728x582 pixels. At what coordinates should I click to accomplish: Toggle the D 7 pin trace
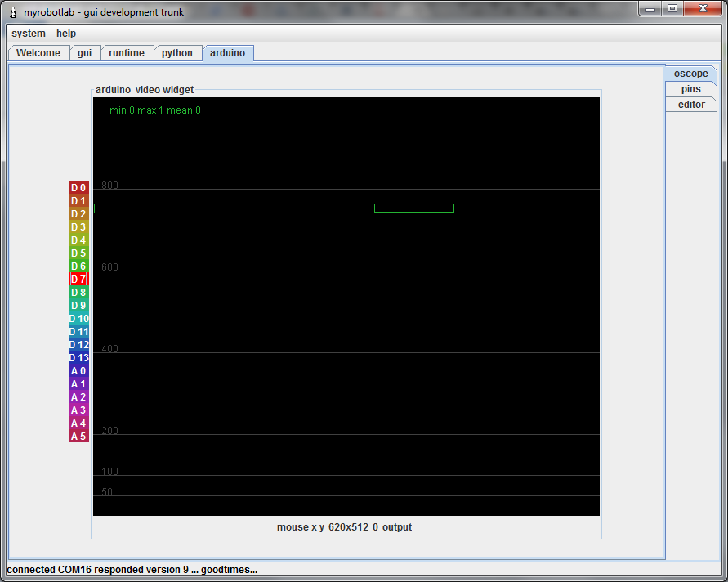(x=78, y=280)
